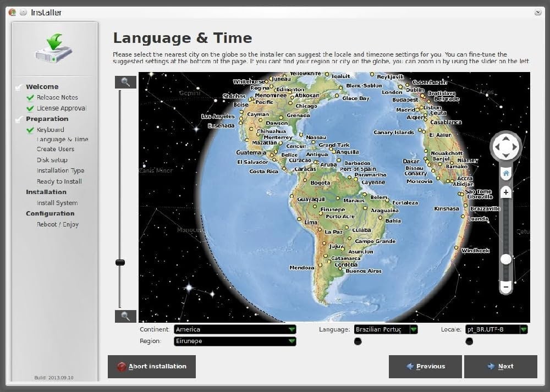Screen dimensions: 550x392
Task: Click the blue right arrow icon on Next
Action: [491, 366]
